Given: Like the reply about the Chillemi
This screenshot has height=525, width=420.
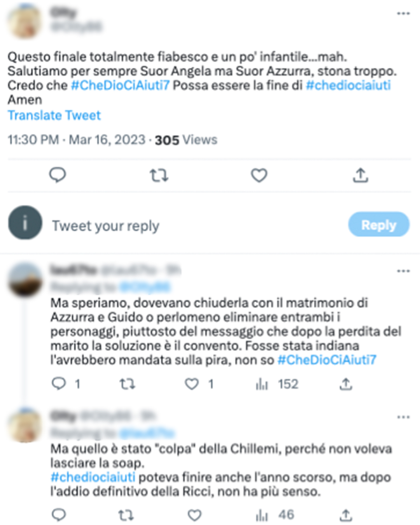Looking at the screenshot, I should point(194,515).
